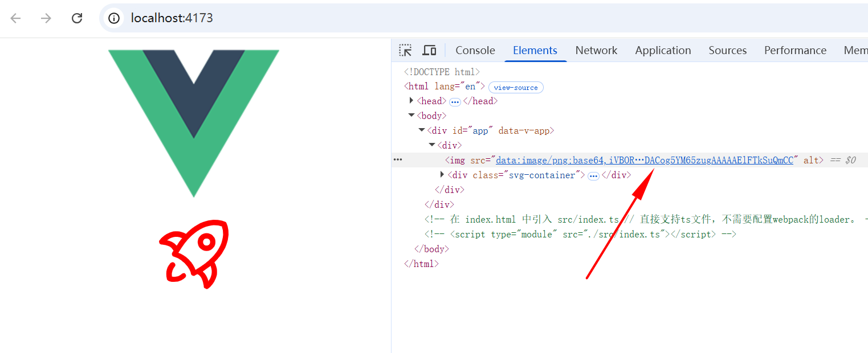Activate the inspect element picker icon
The width and height of the screenshot is (868, 353).
(405, 50)
